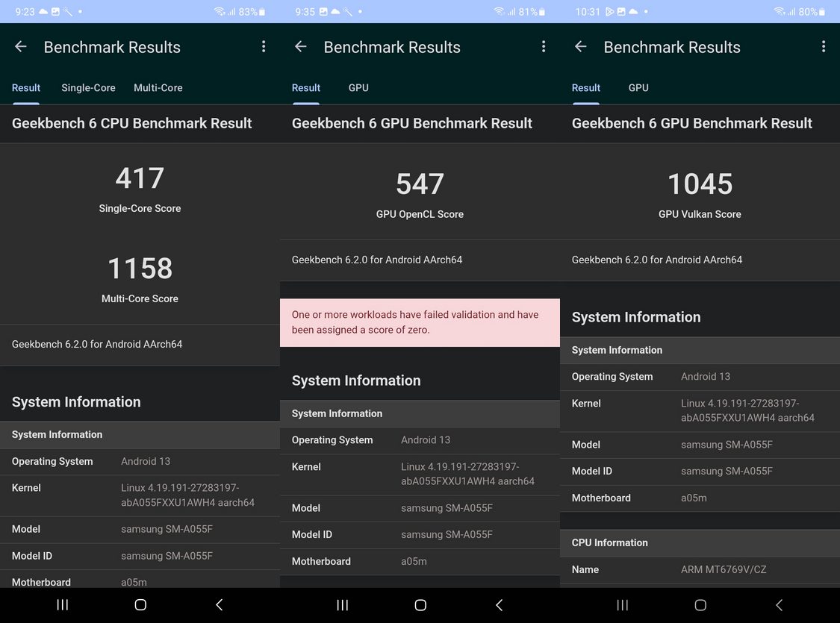Tap Kernel value on OpenCL results screen
This screenshot has width=840, height=623.
pos(467,474)
